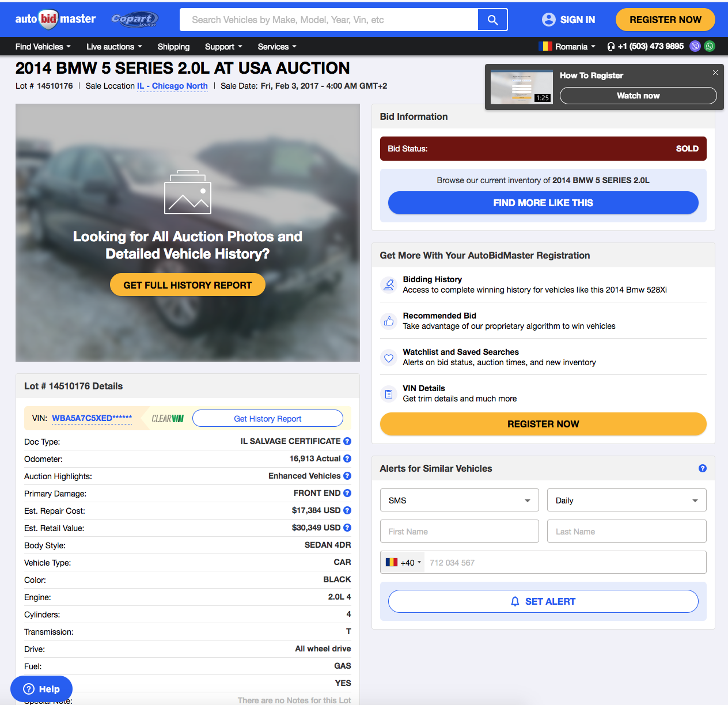Click the How To Register video thumbnail
Viewport: 728px width, 705px height.
521,87
